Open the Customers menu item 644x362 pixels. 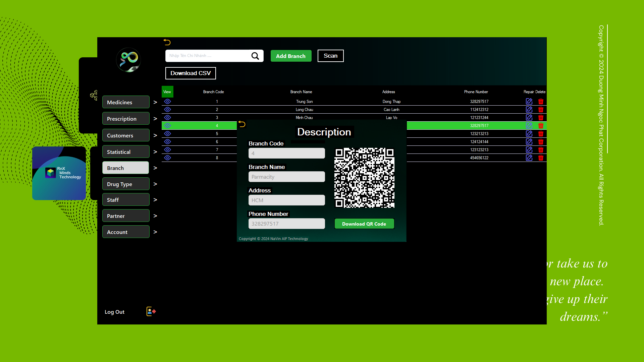(126, 135)
